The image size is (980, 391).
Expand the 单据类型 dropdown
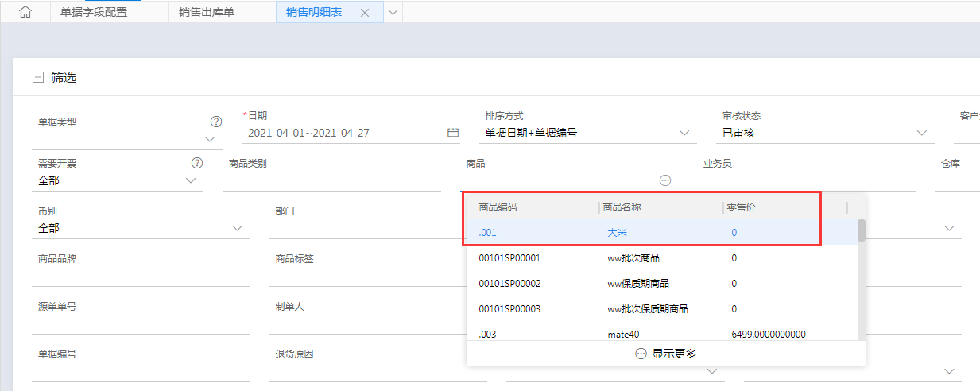tap(210, 139)
